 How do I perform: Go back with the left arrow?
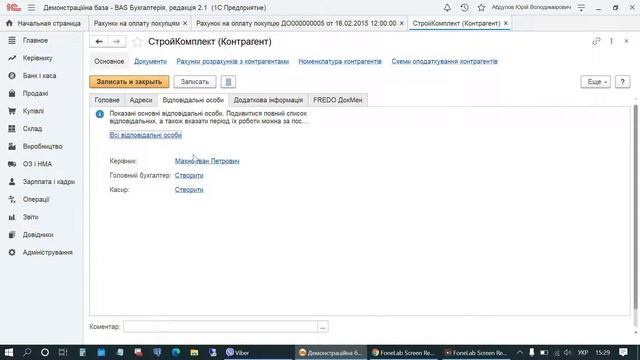point(99,41)
